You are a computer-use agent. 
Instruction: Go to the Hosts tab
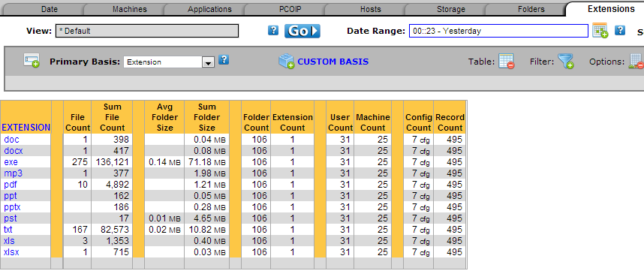point(371,9)
